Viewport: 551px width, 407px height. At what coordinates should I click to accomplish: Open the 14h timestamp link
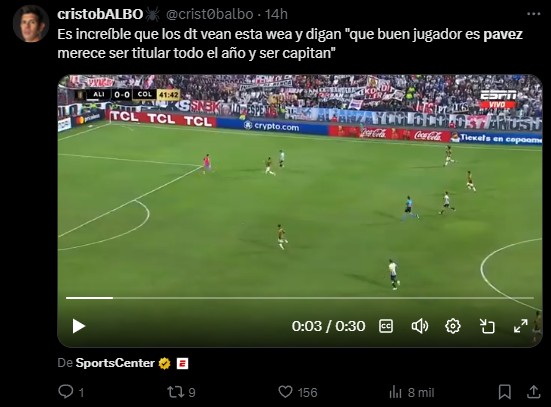(276, 14)
